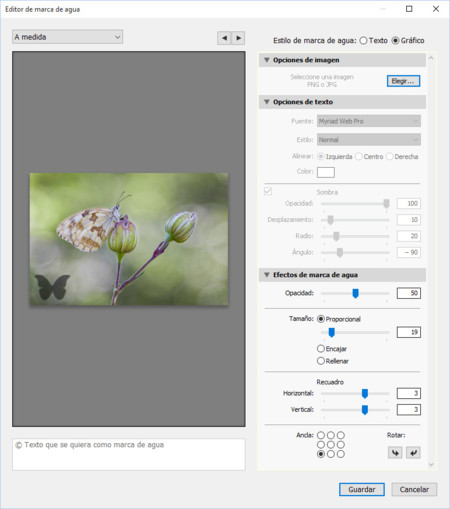Screen dimensions: 450x509
Task: Click the Guardar button
Action: 362,489
